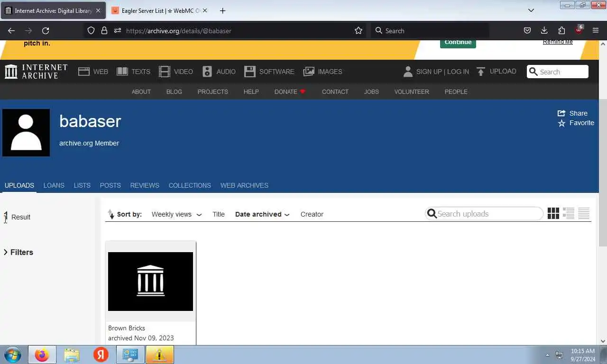This screenshot has width=607, height=364.
Task: Click the site padlock icon
Action: coord(104,31)
